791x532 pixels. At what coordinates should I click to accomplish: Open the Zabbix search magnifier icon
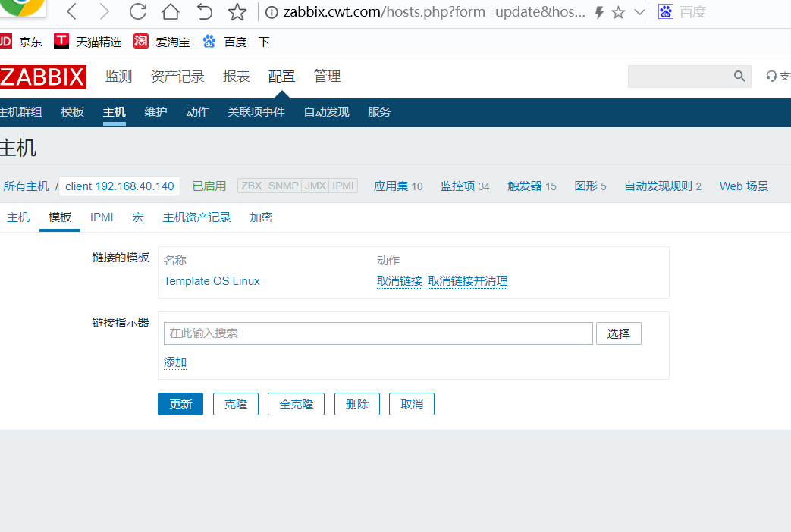(x=739, y=76)
